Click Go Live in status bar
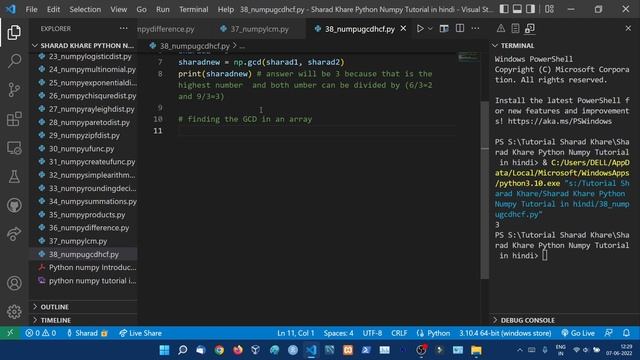Screen dimensions: 640x360 578,333
